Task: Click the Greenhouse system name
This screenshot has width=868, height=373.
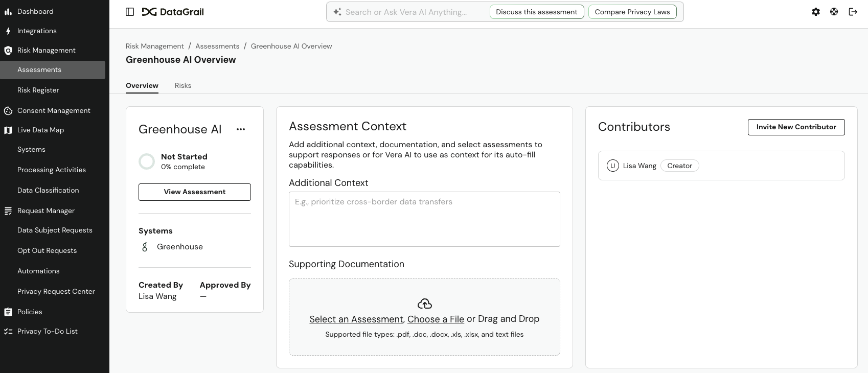Action: [x=180, y=247]
